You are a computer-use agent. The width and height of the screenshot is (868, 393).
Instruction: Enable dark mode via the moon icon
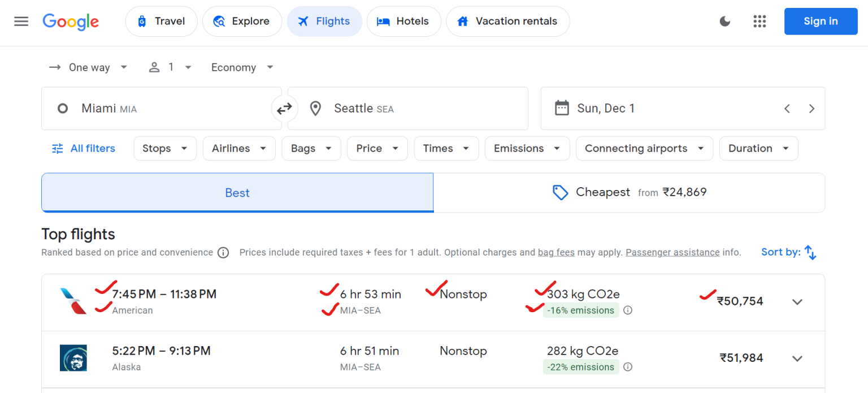coord(724,21)
